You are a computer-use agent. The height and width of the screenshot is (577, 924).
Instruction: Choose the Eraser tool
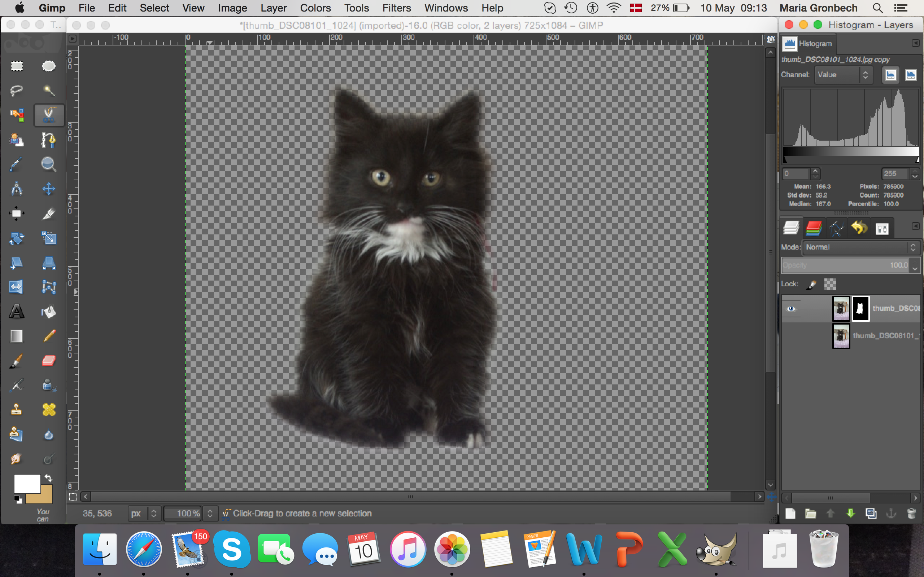[x=48, y=361]
